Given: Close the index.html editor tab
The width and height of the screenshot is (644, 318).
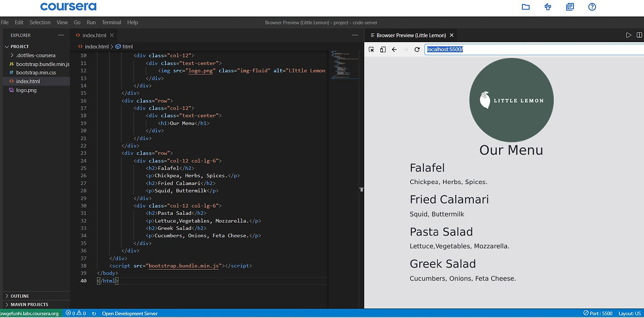Looking at the screenshot, I should (112, 35).
